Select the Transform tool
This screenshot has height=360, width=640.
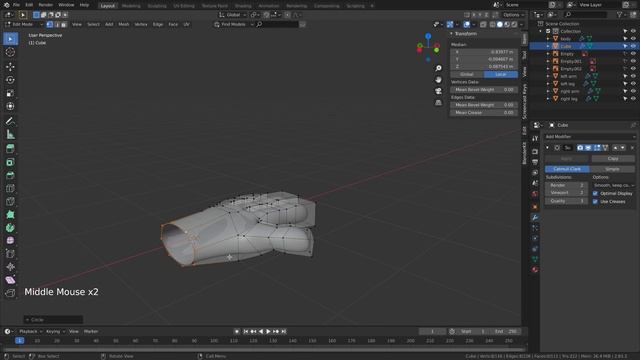10,106
